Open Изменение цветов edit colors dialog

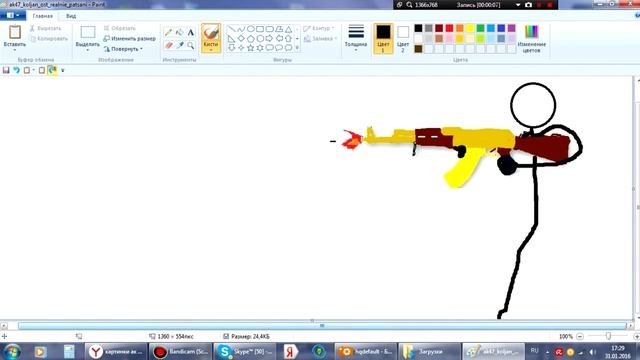coord(531,38)
